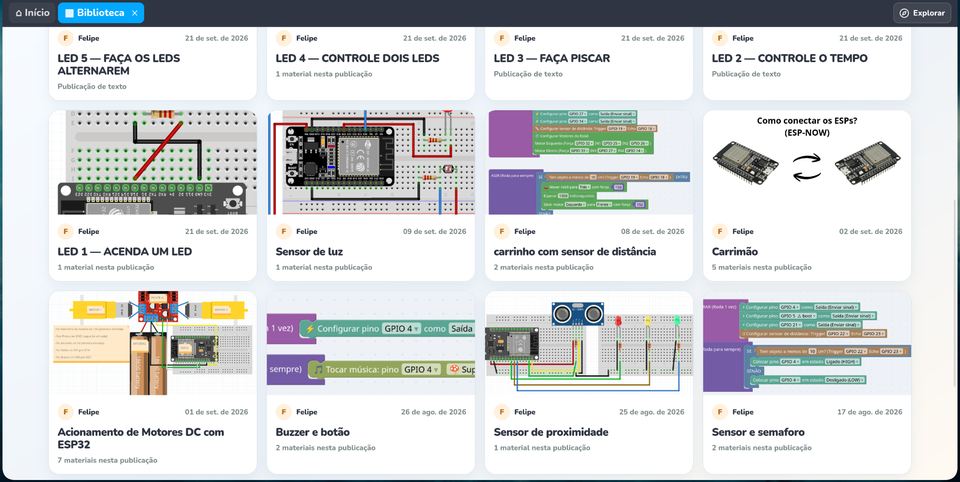Image resolution: width=960 pixels, height=482 pixels.
Task: Click Sensor de proximidade circuit thumbnail
Action: coord(589,343)
